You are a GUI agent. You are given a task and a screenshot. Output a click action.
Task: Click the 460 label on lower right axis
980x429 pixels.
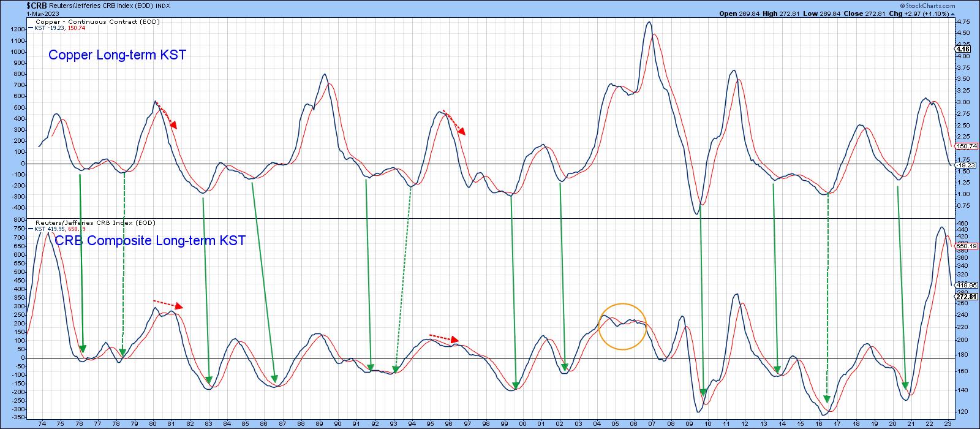(962, 224)
